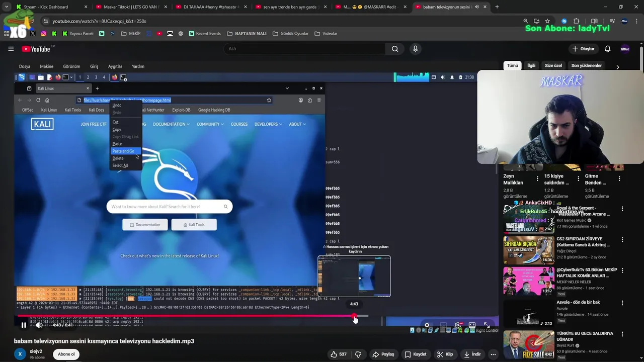644x362 pixels.
Task: Click Select All in the context menu
Action: [120, 165]
